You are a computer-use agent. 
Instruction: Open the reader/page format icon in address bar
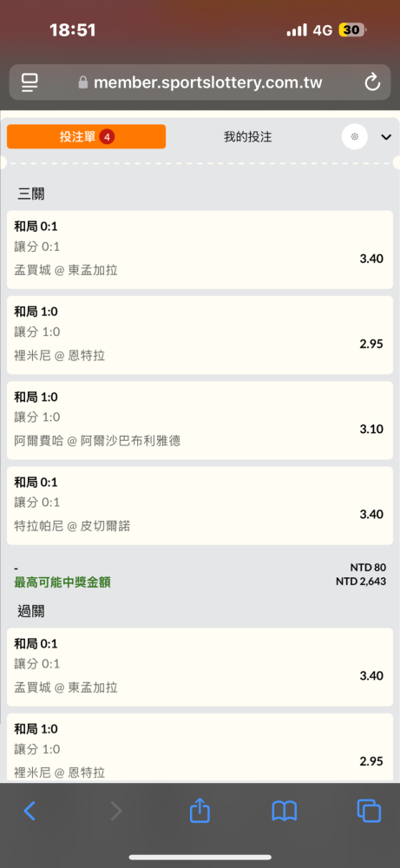pos(30,83)
